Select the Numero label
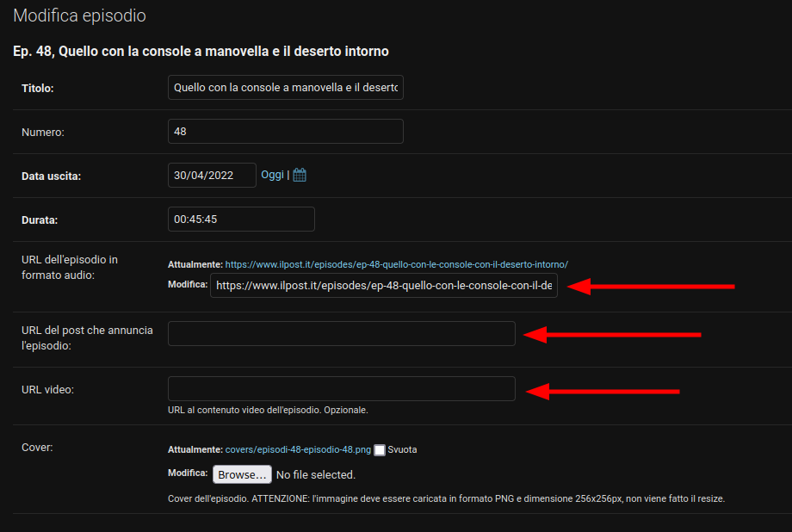The height and width of the screenshot is (532, 792). 43,133
